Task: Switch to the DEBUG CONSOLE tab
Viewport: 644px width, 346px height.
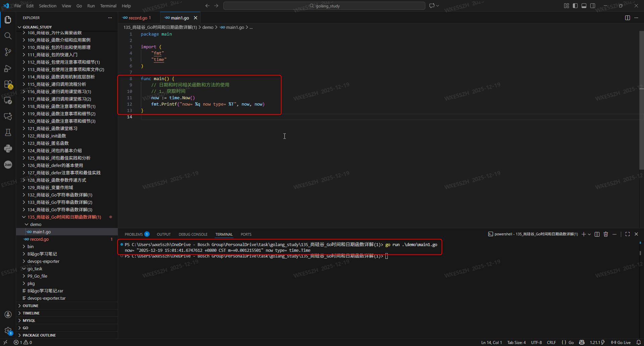Action: (x=193, y=234)
